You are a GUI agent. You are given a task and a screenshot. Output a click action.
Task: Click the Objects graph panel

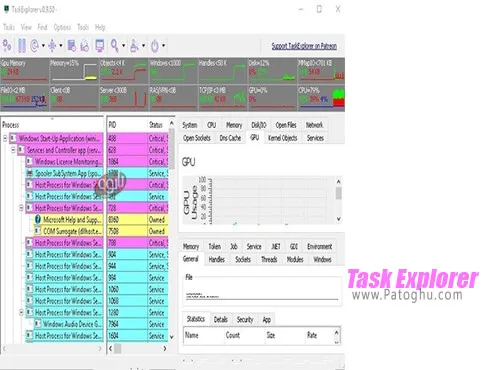123,70
